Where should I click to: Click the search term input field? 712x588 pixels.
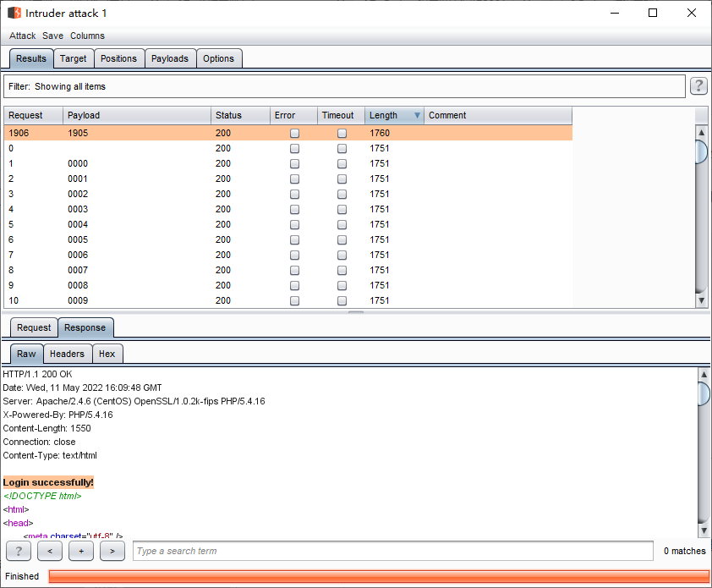392,551
